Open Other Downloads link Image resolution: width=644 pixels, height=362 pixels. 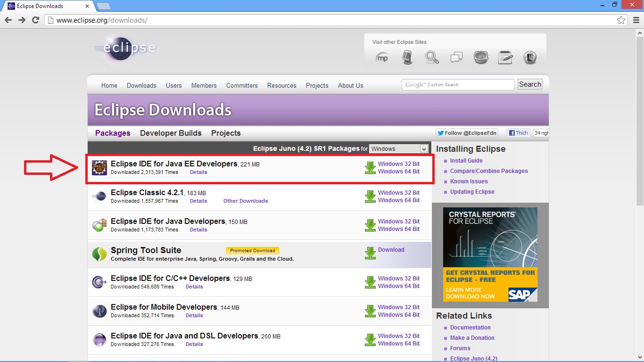pos(246,201)
